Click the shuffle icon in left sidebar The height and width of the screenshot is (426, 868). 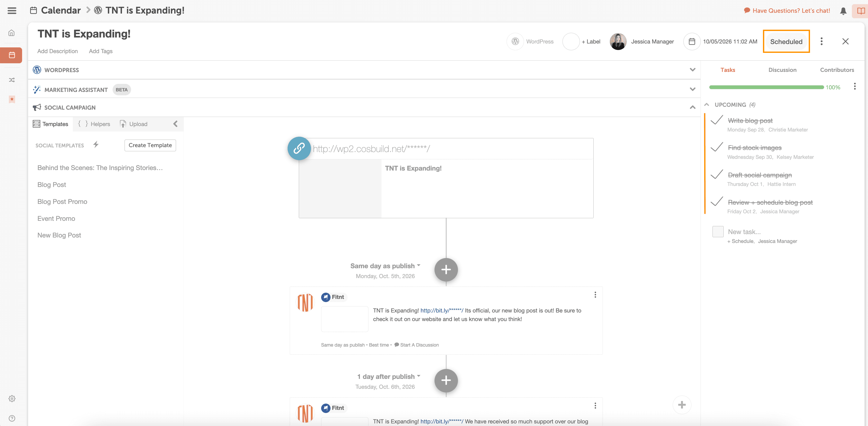[12, 80]
